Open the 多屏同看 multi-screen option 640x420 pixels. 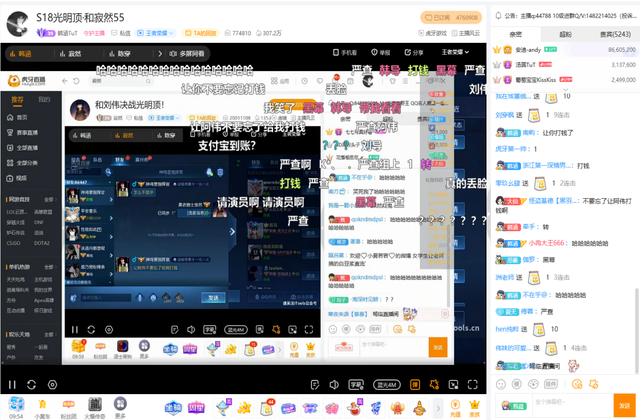coord(192,52)
